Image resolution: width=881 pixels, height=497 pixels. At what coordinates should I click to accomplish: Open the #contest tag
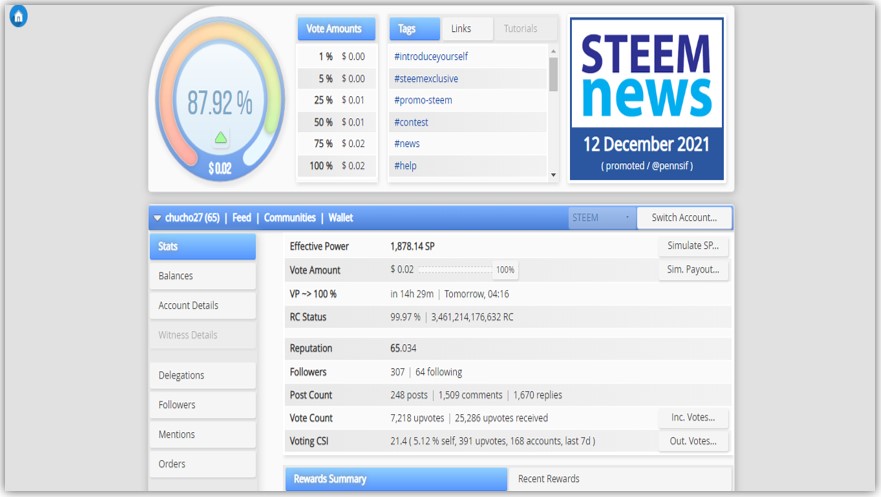[x=411, y=122]
